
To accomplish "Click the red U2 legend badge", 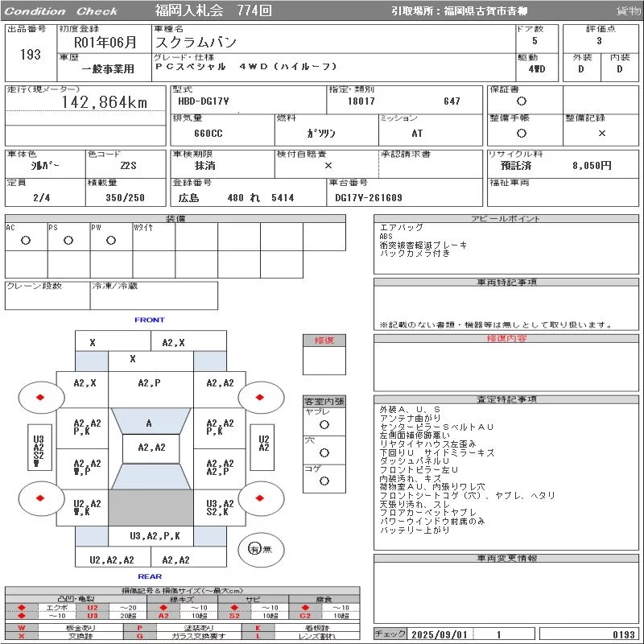I will click(93, 608).
